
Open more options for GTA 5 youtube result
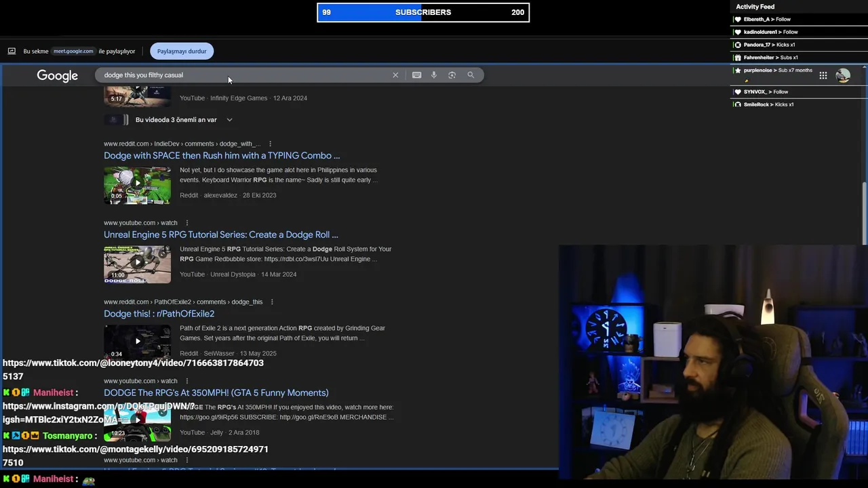click(186, 381)
